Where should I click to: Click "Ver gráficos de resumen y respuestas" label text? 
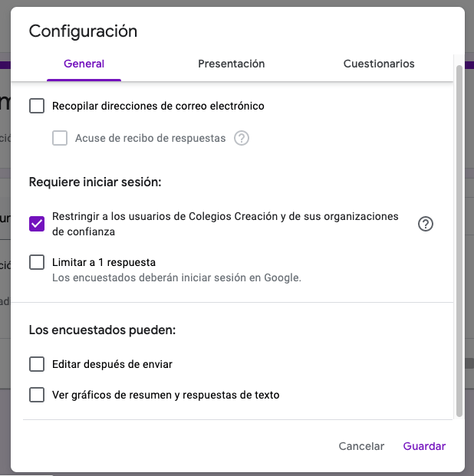[x=166, y=396]
